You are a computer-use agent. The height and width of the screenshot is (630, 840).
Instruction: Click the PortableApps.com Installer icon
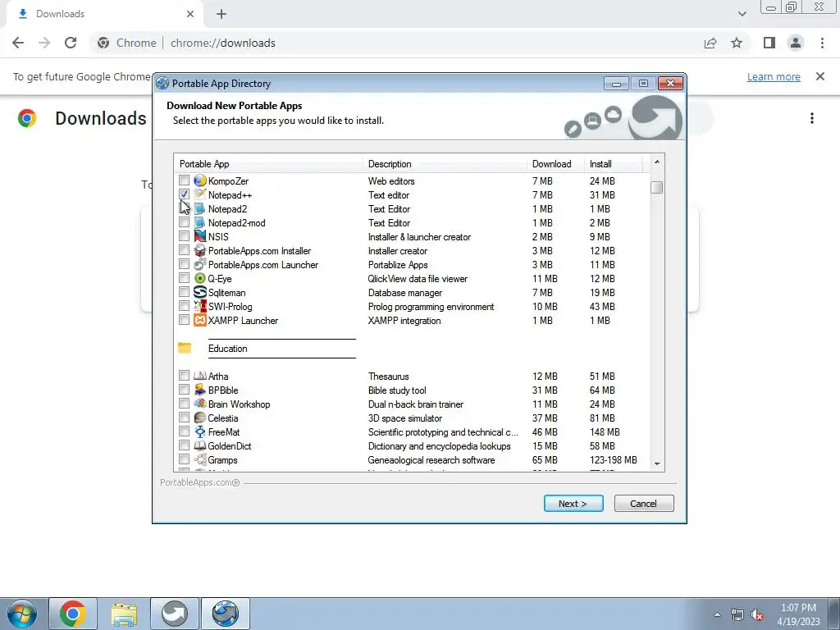click(200, 250)
